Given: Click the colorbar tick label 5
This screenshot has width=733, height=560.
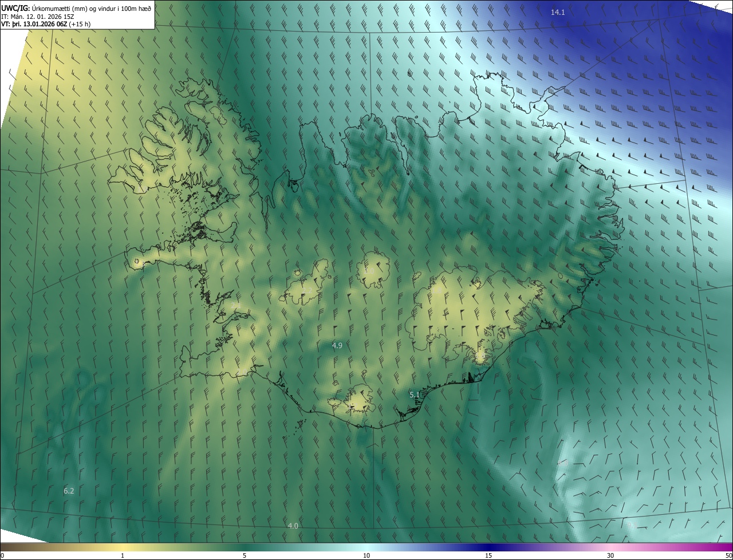Looking at the screenshot, I should point(245,555).
